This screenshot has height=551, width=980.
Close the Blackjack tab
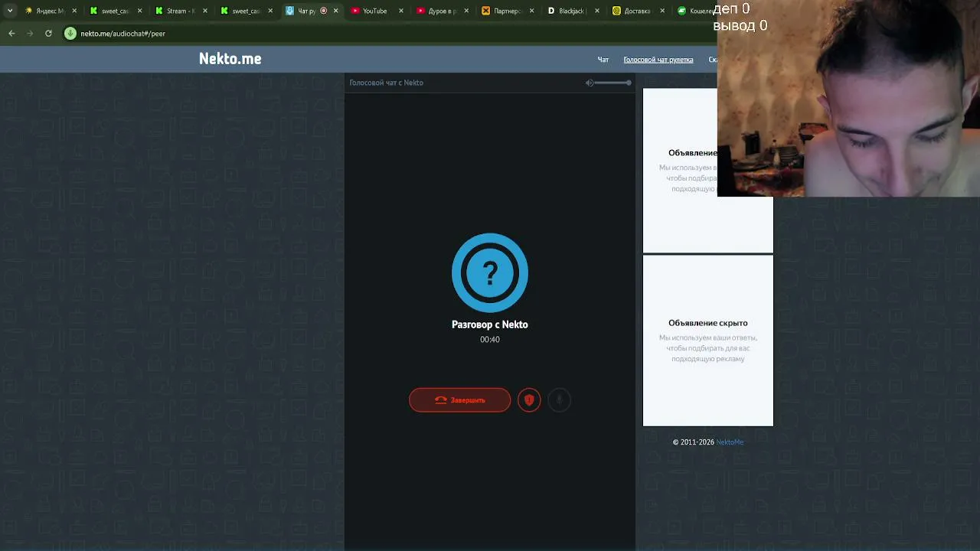[596, 11]
